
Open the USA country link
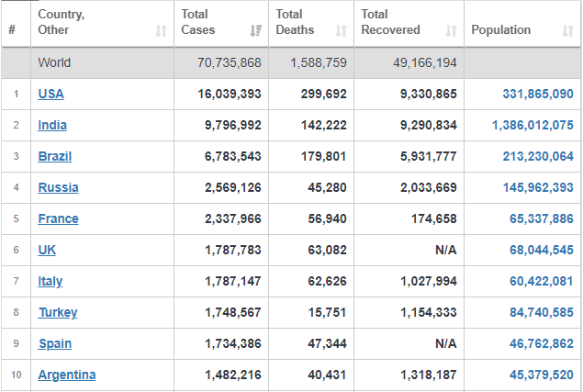[x=50, y=94]
